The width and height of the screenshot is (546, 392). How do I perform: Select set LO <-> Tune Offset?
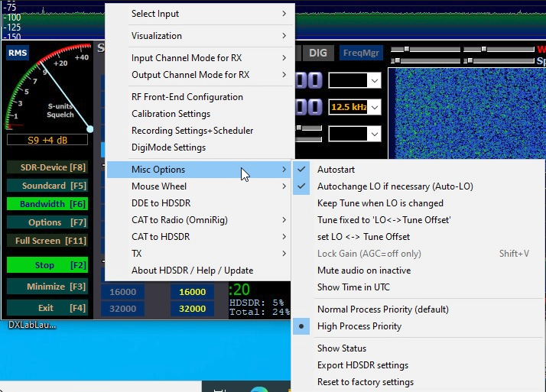point(418,237)
